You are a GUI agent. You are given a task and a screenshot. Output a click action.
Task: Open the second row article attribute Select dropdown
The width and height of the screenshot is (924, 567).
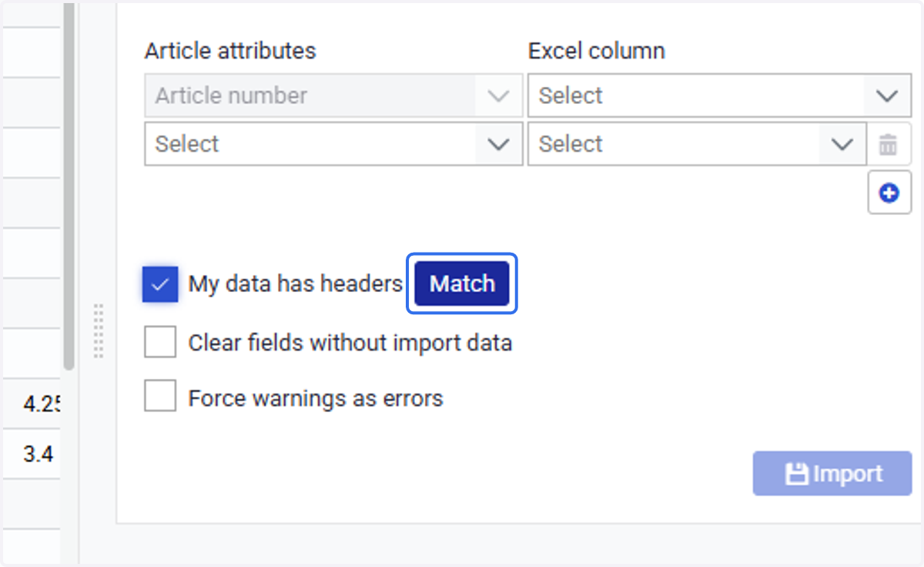point(333,144)
